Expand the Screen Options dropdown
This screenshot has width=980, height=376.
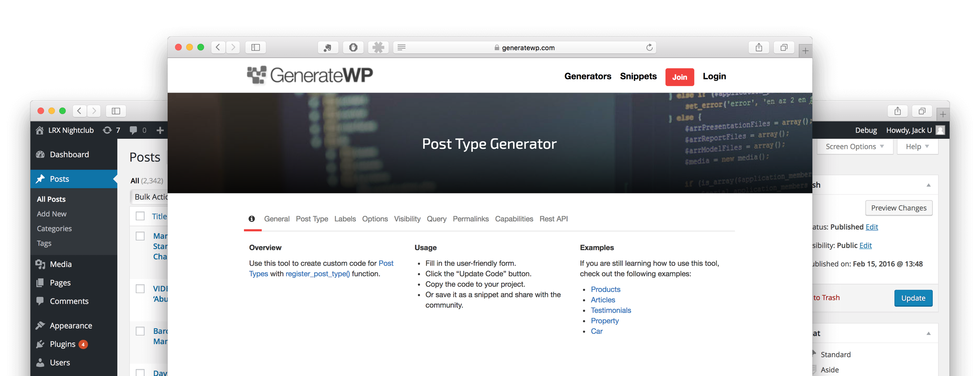(854, 147)
